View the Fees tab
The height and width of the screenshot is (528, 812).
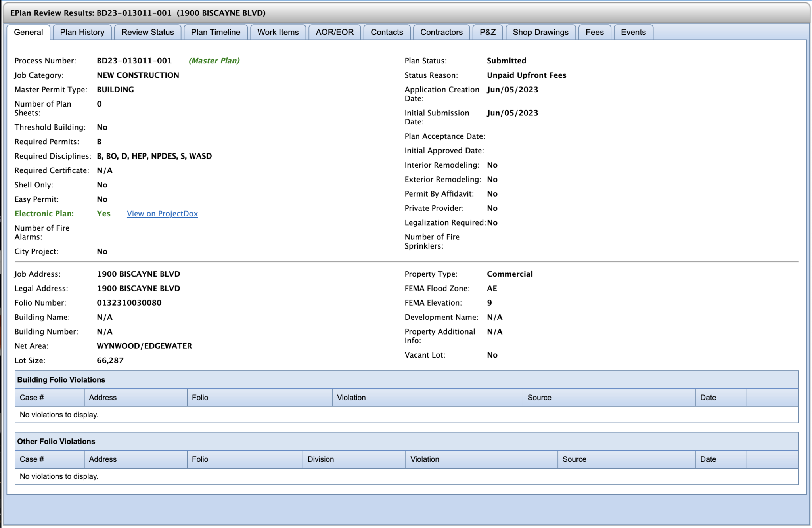pyautogui.click(x=594, y=32)
